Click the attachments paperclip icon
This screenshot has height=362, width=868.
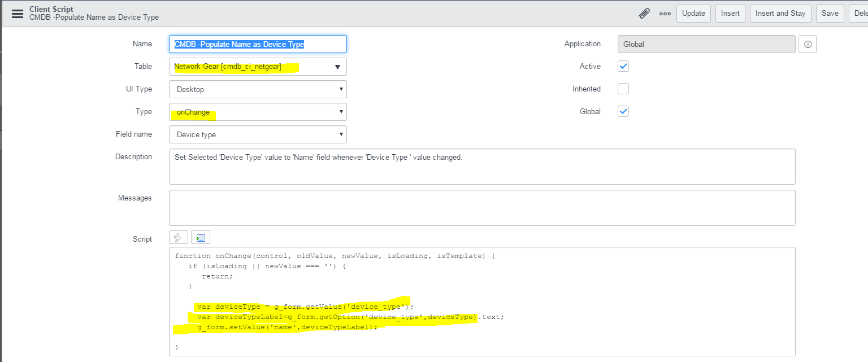tap(644, 13)
